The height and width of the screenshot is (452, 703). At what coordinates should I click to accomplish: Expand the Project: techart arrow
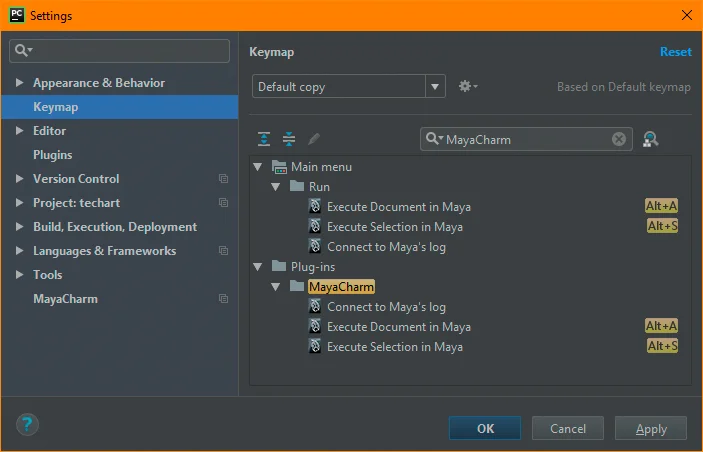(x=19, y=203)
